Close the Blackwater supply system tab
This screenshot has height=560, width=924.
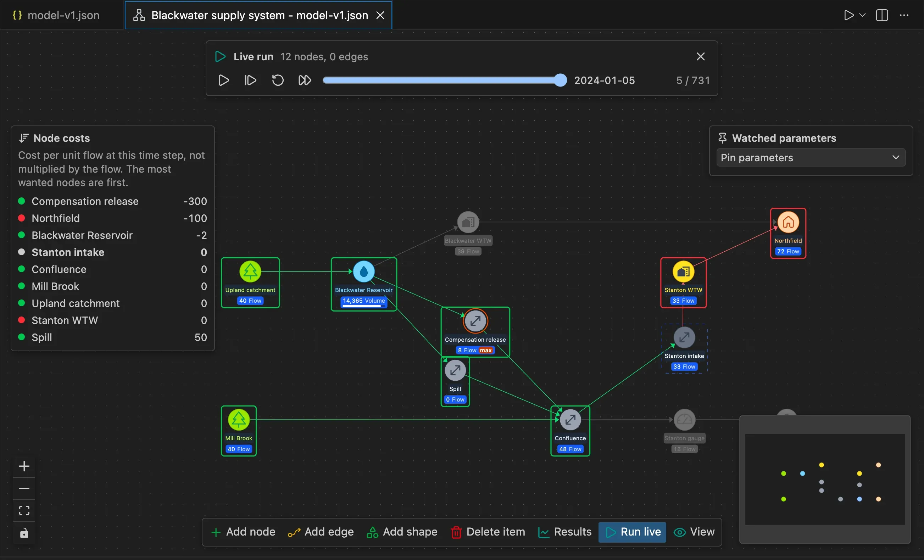tap(380, 15)
